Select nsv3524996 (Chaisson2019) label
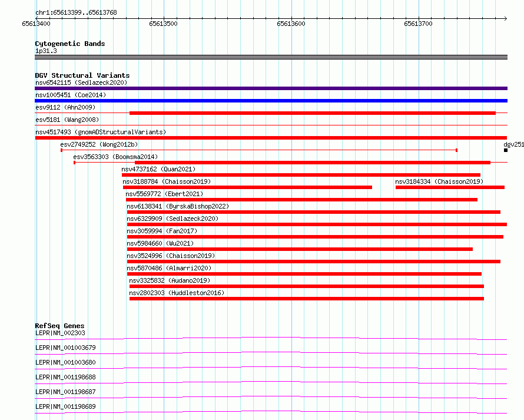This screenshot has width=524, height=420. point(171,256)
